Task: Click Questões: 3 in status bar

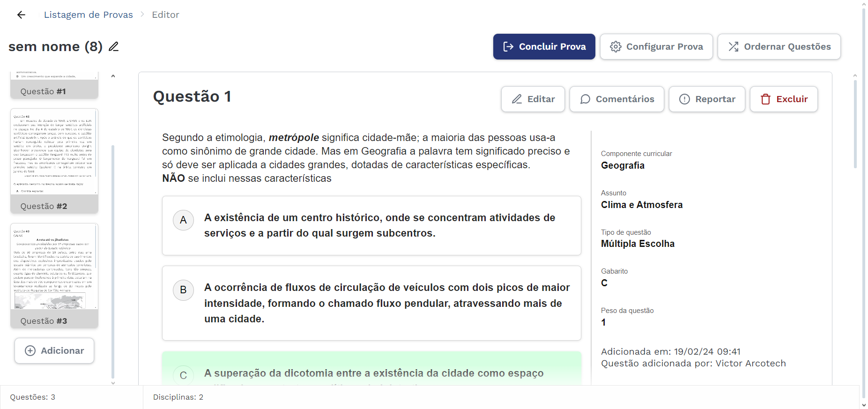Action: point(32,397)
